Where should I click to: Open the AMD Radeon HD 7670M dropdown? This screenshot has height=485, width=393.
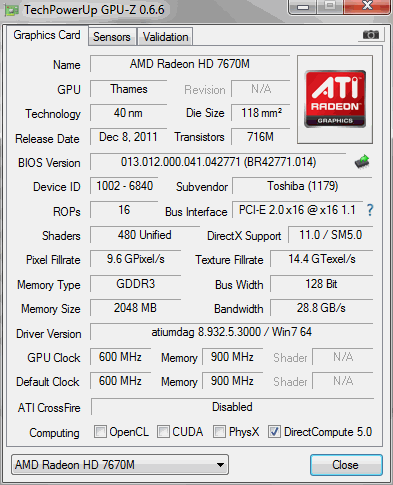(x=120, y=464)
